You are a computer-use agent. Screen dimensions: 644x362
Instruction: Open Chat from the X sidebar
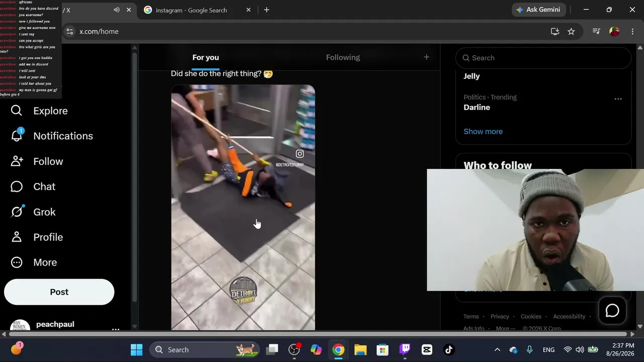(33, 187)
